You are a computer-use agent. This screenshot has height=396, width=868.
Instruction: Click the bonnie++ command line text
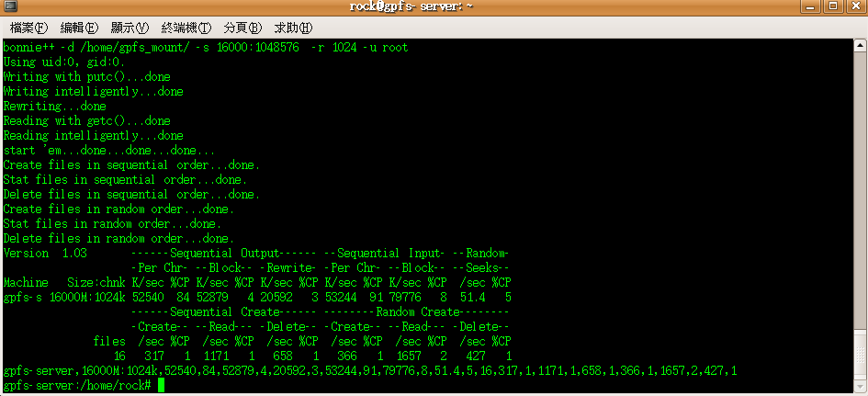coord(206,48)
